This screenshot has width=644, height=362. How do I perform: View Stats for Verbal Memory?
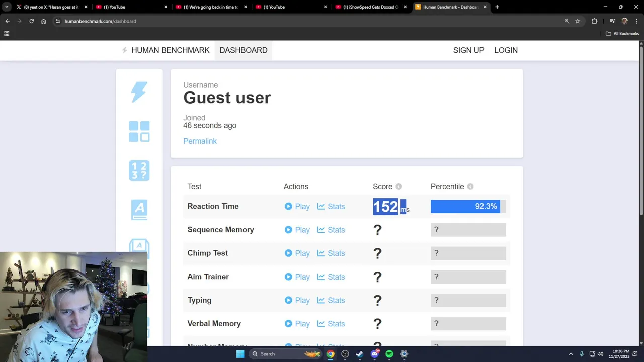[331, 324]
